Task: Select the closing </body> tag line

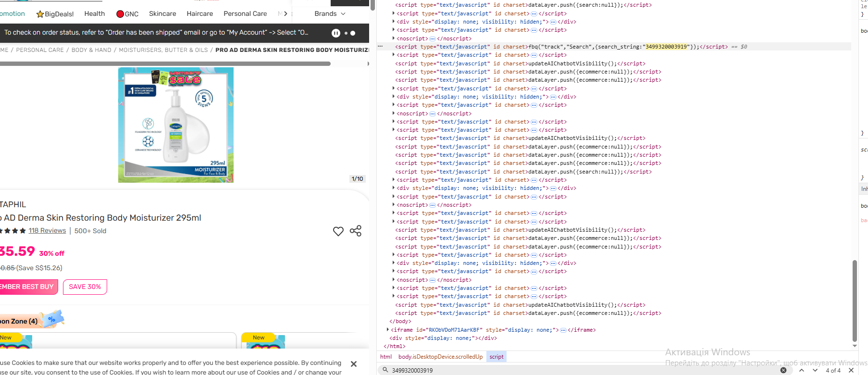Action: click(400, 322)
